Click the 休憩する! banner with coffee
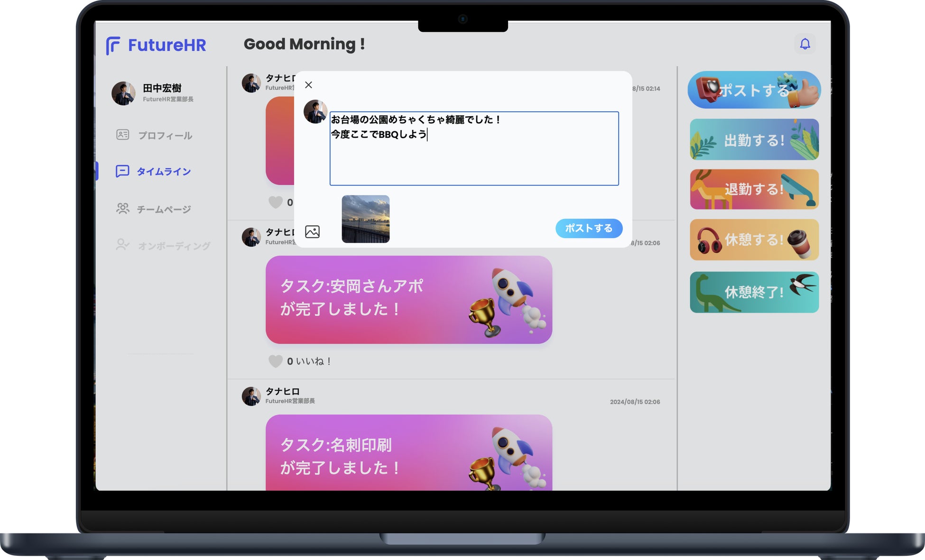 pos(754,240)
